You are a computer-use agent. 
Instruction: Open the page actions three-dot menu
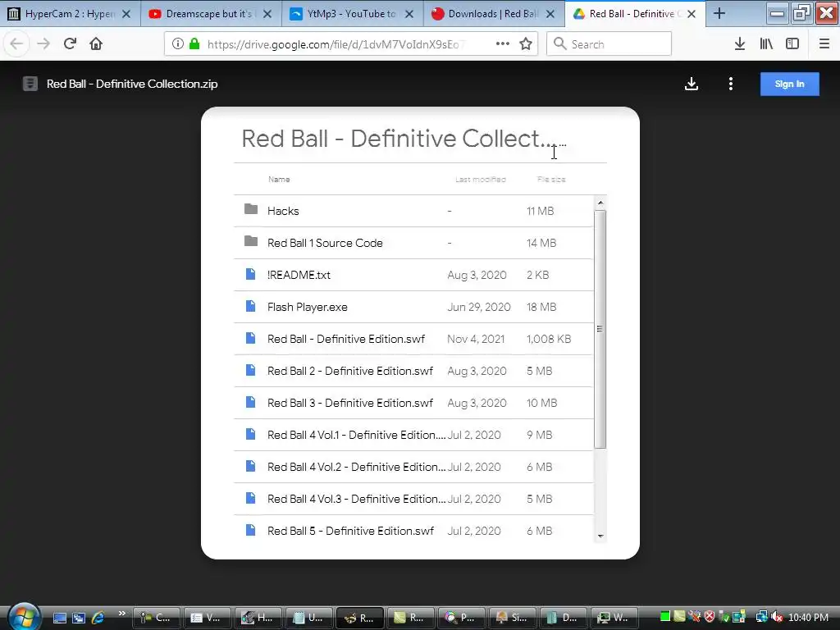click(x=503, y=44)
